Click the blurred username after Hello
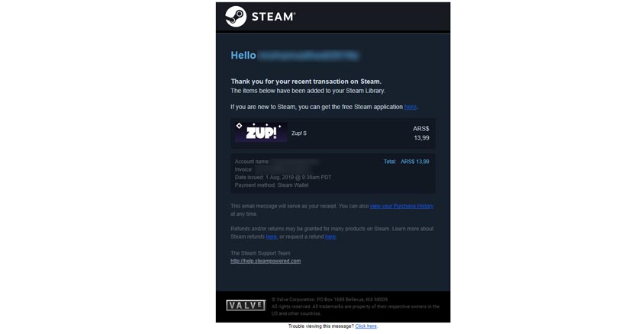Screen dimensions: 644x334 [x=308, y=56]
